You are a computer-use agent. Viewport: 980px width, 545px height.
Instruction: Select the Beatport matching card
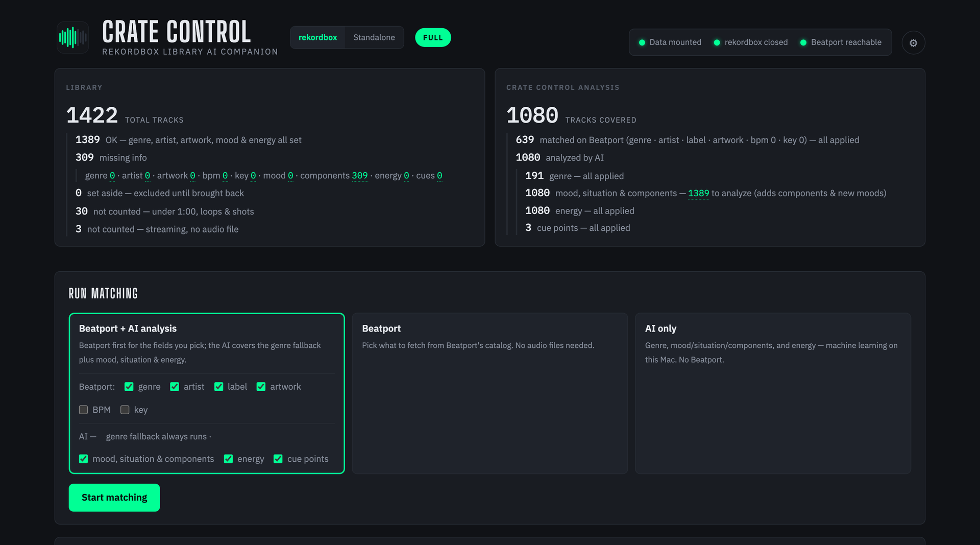point(489,393)
